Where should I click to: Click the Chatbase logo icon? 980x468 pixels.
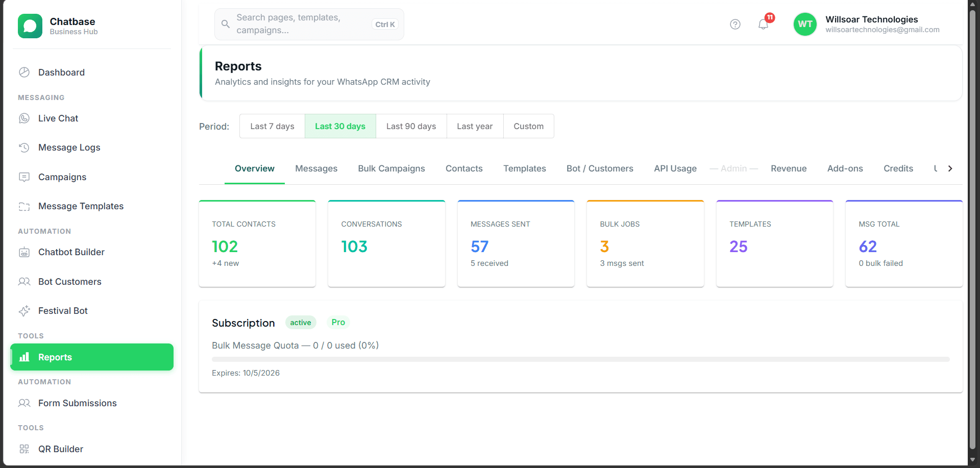[30, 26]
